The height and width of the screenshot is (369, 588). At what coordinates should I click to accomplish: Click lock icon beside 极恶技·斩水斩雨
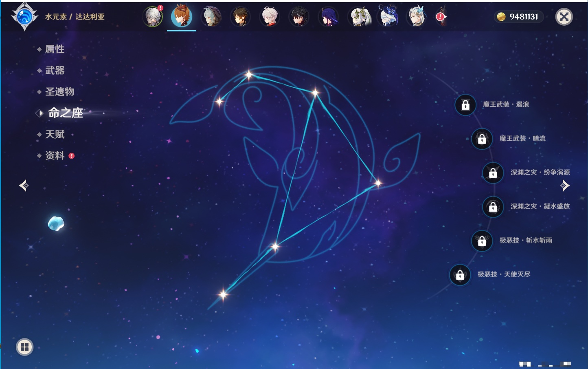click(482, 241)
